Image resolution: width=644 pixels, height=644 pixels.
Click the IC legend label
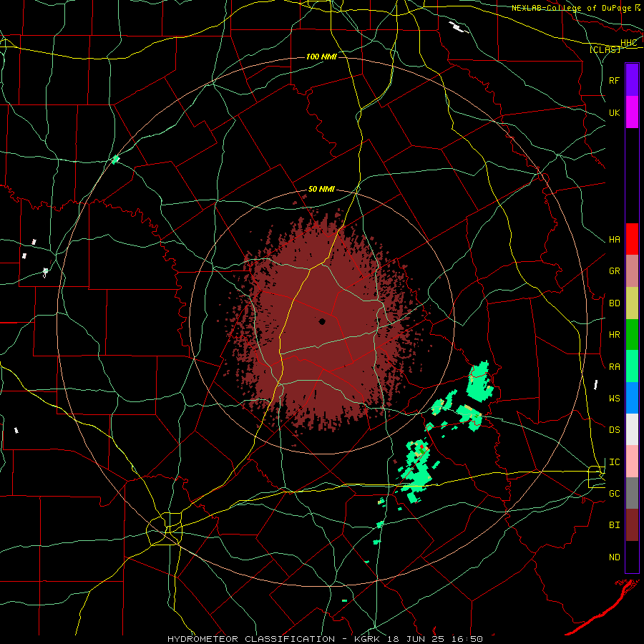(x=614, y=462)
